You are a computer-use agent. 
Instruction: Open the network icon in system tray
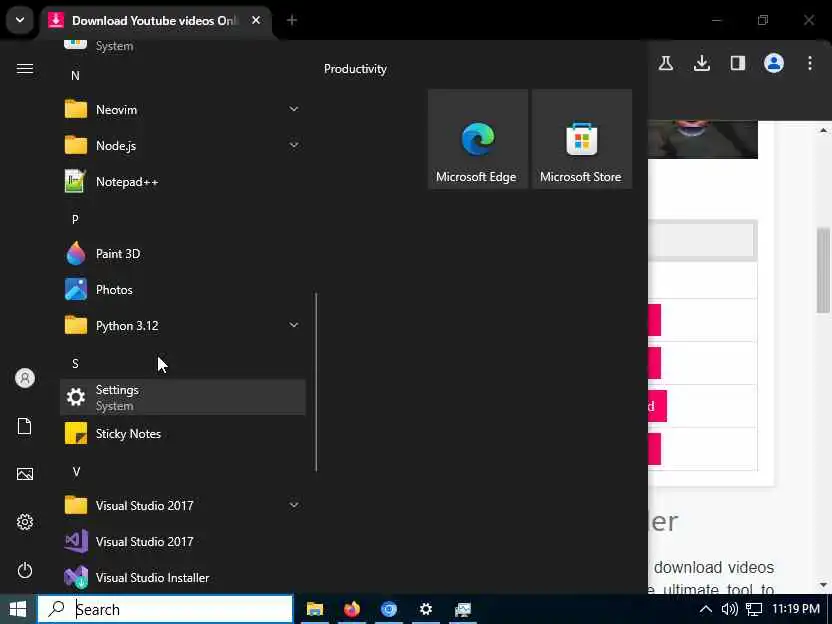click(753, 609)
